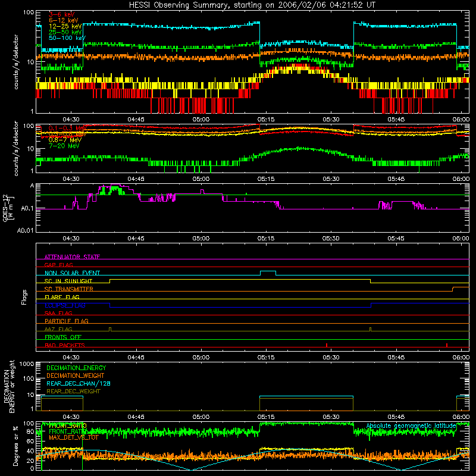The width and height of the screenshot is (476, 476).
Task: Click the yellow 12-25 keV legend entry
Action: 65,26
